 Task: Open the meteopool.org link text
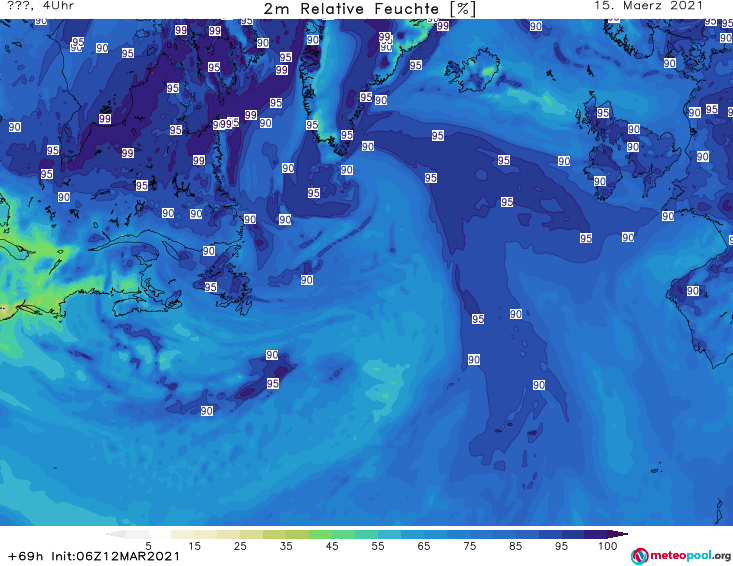pyautogui.click(x=690, y=556)
